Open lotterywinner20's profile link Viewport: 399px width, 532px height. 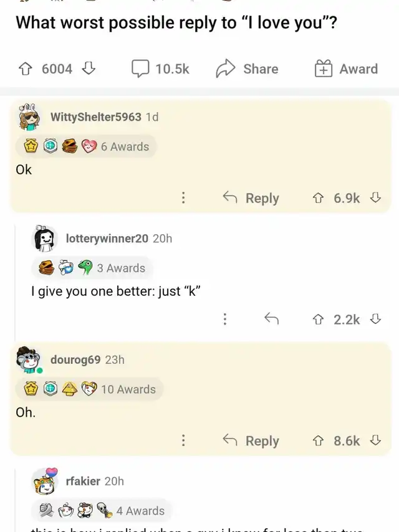tap(107, 238)
